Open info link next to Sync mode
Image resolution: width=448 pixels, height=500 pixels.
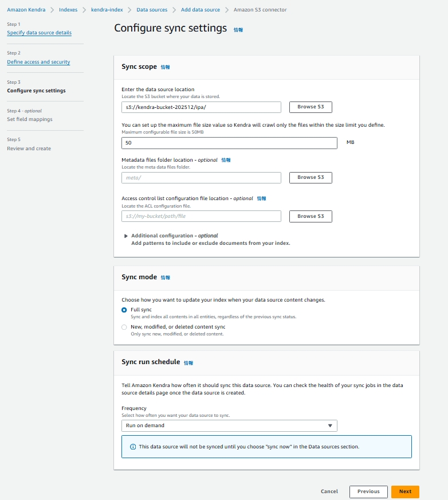(165, 278)
